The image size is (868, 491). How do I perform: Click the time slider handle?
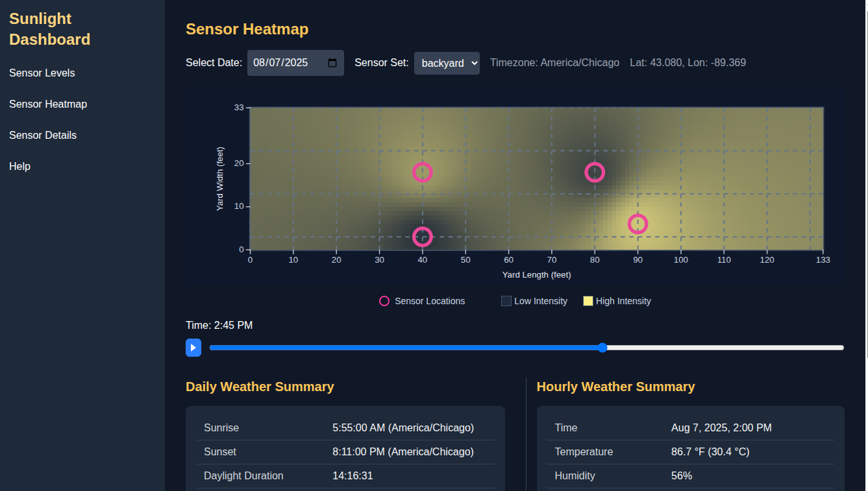point(602,348)
